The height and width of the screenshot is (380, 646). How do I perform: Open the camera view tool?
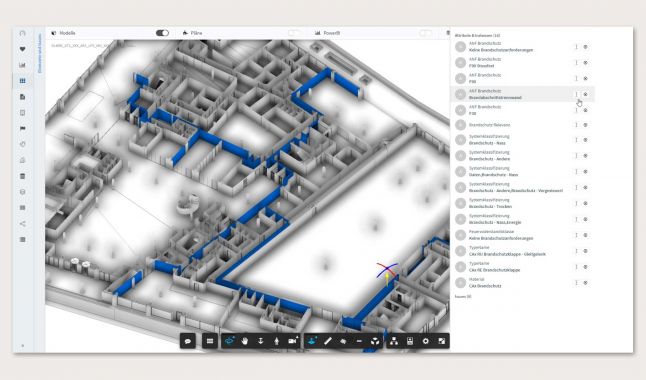coord(293,341)
